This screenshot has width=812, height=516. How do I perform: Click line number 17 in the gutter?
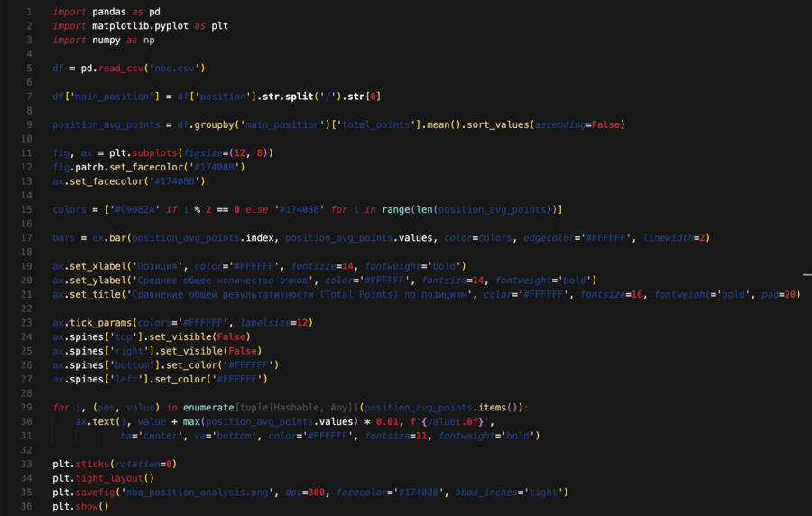pos(26,237)
